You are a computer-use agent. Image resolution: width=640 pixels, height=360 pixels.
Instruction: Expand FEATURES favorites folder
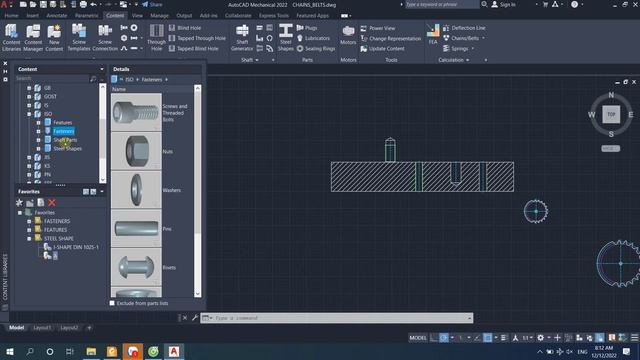click(x=29, y=230)
